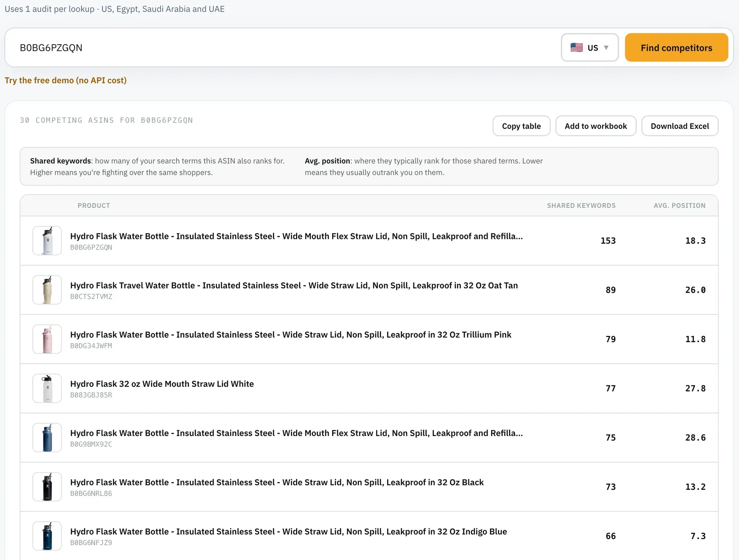This screenshot has height=560, width=739.
Task: Select the Indigo Blue bottle title
Action: [289, 532]
